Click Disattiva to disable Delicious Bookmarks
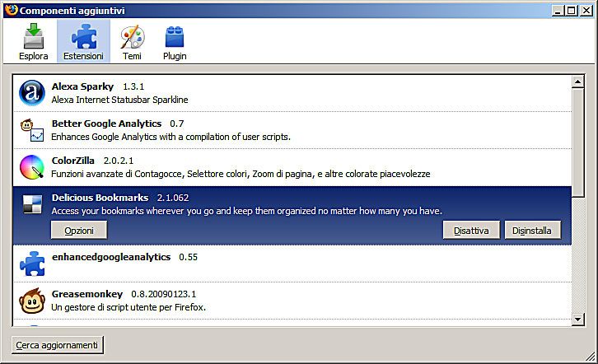The width and height of the screenshot is (598, 364). (471, 231)
